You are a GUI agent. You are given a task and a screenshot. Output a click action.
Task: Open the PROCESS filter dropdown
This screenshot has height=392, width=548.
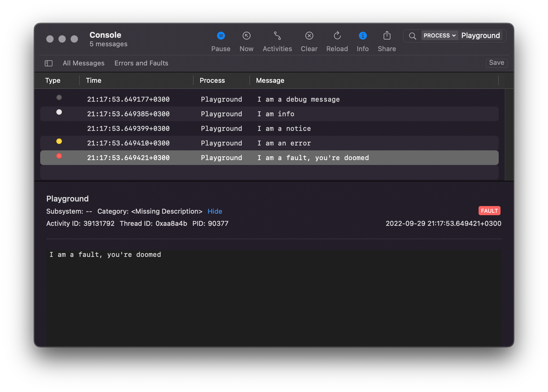point(439,35)
